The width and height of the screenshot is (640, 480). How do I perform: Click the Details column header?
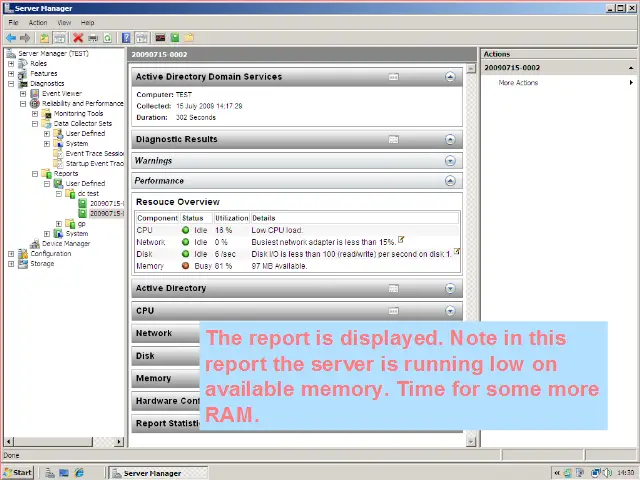click(354, 218)
